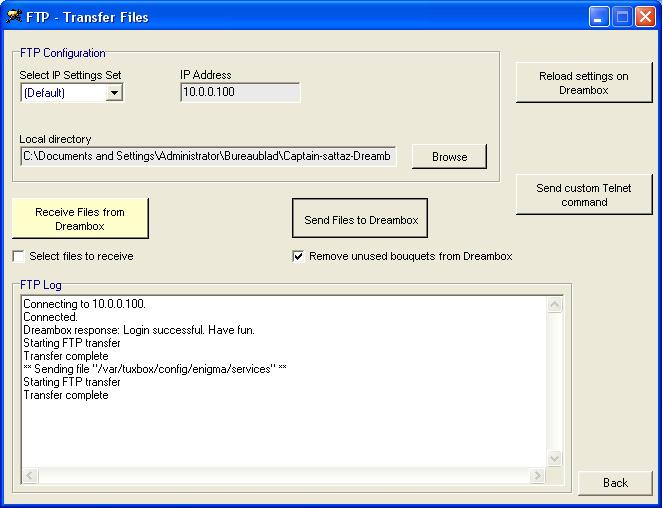Viewport: 663px width, 508px height.
Task: Close the FTP Transfer Files window
Action: click(645, 17)
